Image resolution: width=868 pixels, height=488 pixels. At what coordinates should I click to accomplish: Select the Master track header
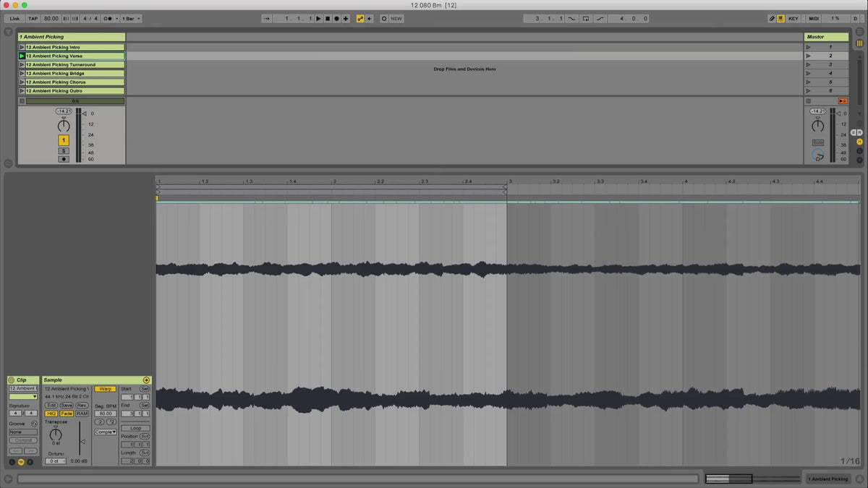(825, 36)
